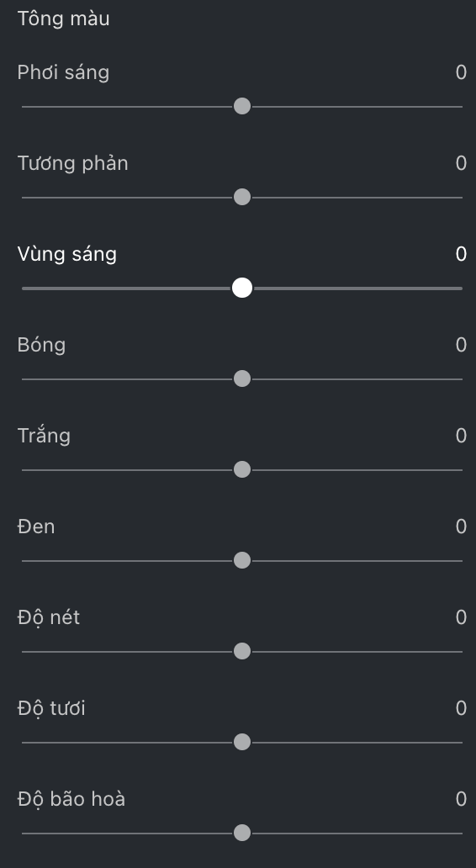
Task: Click the Tông màu section header
Action: coord(64,19)
